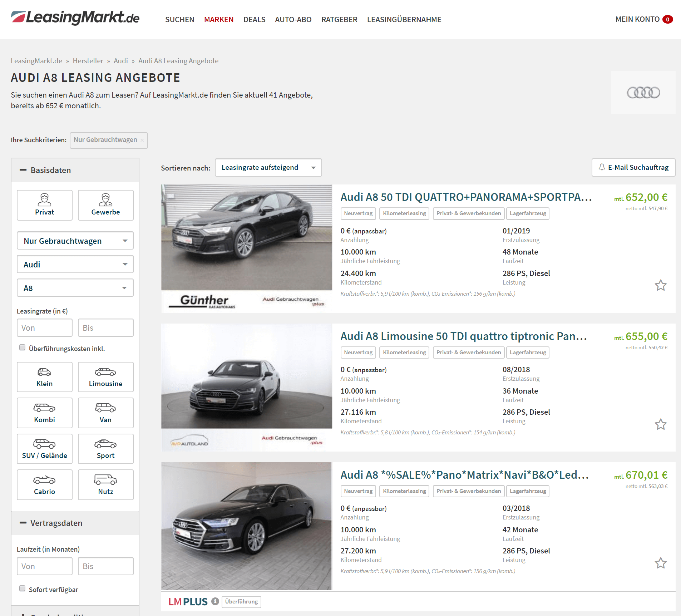Select the Privat customer type icon
681x616 pixels.
pyautogui.click(x=45, y=205)
